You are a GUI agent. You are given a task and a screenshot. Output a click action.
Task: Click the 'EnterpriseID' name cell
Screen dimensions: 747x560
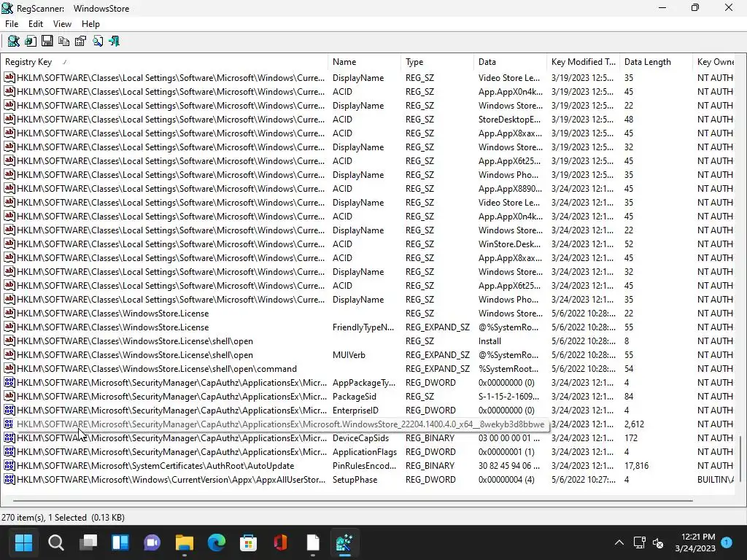355,410
